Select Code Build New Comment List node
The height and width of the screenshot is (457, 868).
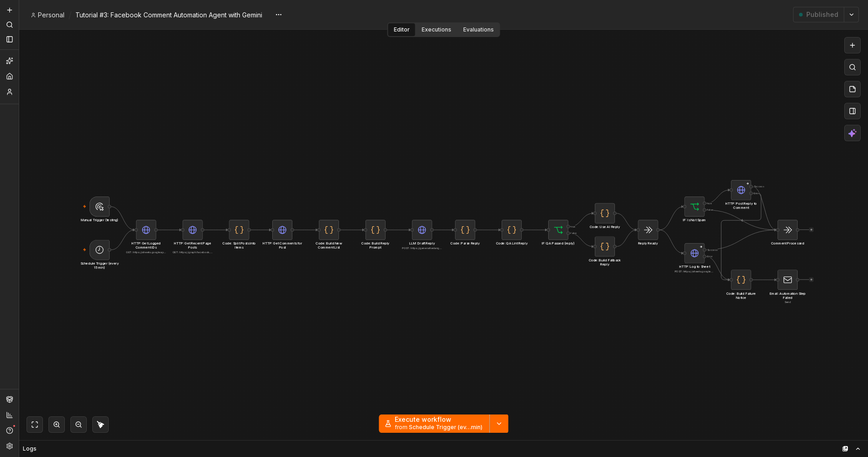point(329,230)
